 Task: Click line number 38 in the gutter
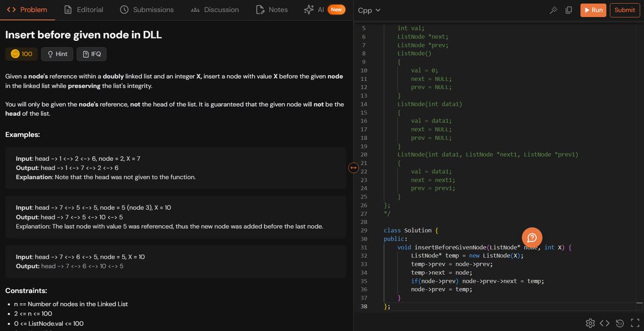click(364, 306)
